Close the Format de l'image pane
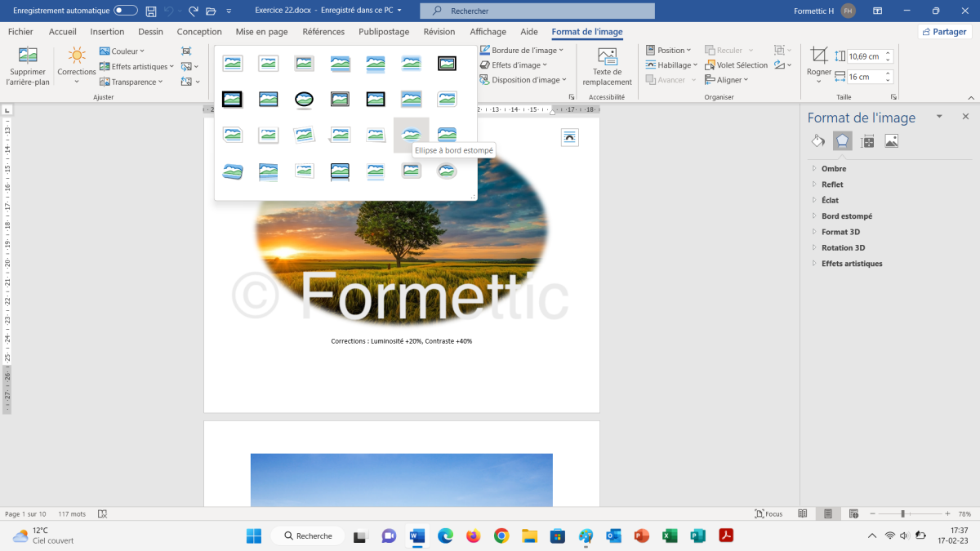 point(965,117)
